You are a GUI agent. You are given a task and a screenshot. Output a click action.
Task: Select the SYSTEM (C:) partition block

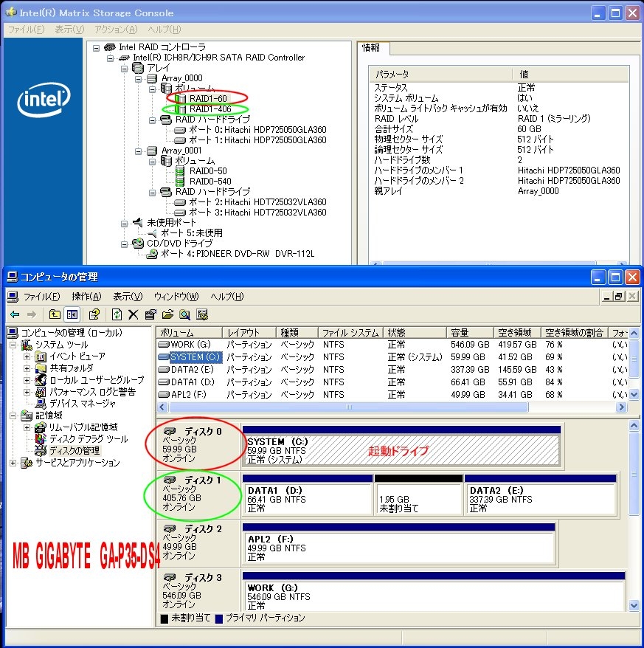coord(401,450)
